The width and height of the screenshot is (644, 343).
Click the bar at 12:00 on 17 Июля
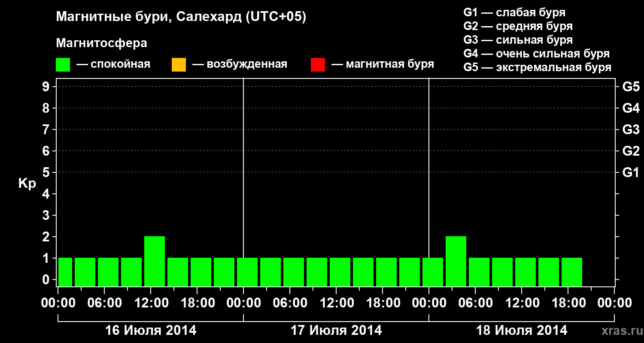[340, 272]
